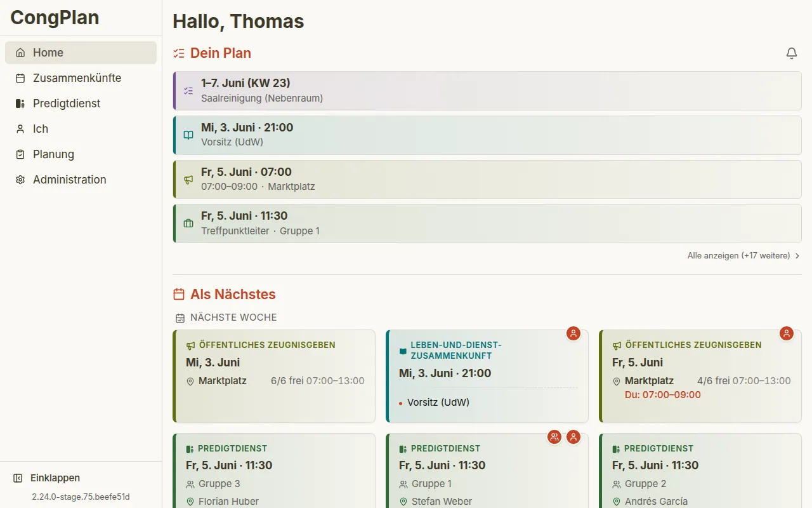Click the Planung clipboard icon
Image resolution: width=812 pixels, height=508 pixels.
[20, 154]
